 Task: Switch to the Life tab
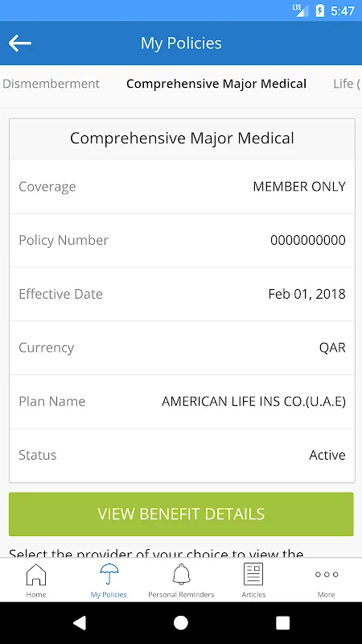(347, 84)
